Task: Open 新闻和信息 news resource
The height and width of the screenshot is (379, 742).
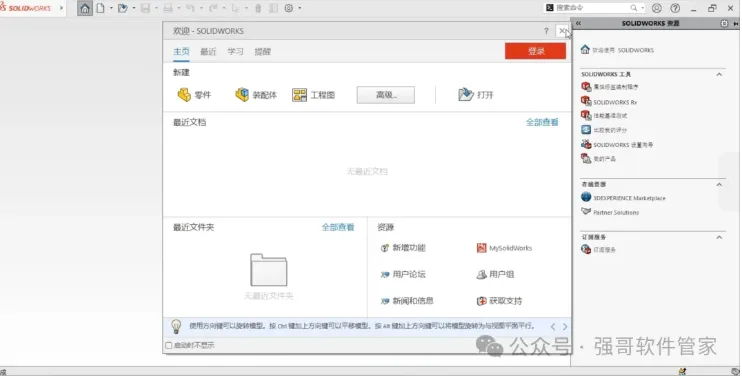Action: tap(407, 301)
